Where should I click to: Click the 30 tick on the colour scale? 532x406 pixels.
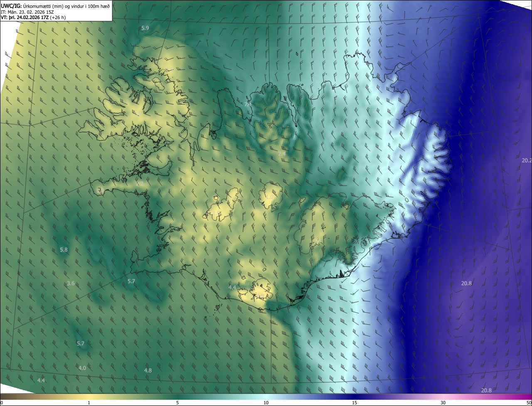(x=443, y=403)
